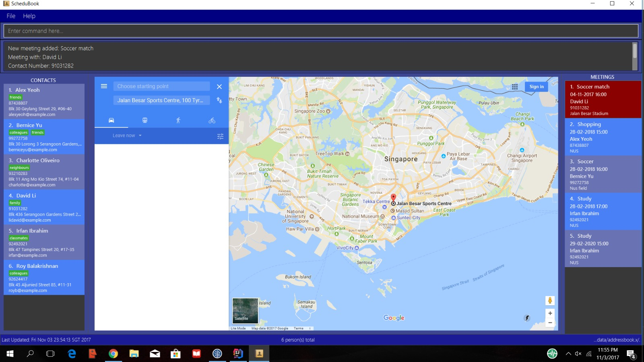Viewport: 644px width, 362px height.
Task: Open the route options settings icon
Action: (220, 136)
